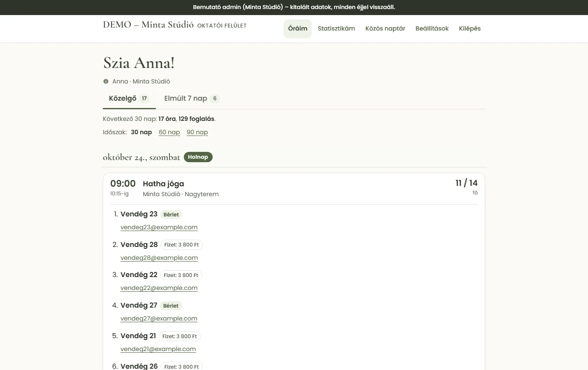Click the Bérlet badge of Vendég 23
588x370 pixels.
pyautogui.click(x=171, y=214)
